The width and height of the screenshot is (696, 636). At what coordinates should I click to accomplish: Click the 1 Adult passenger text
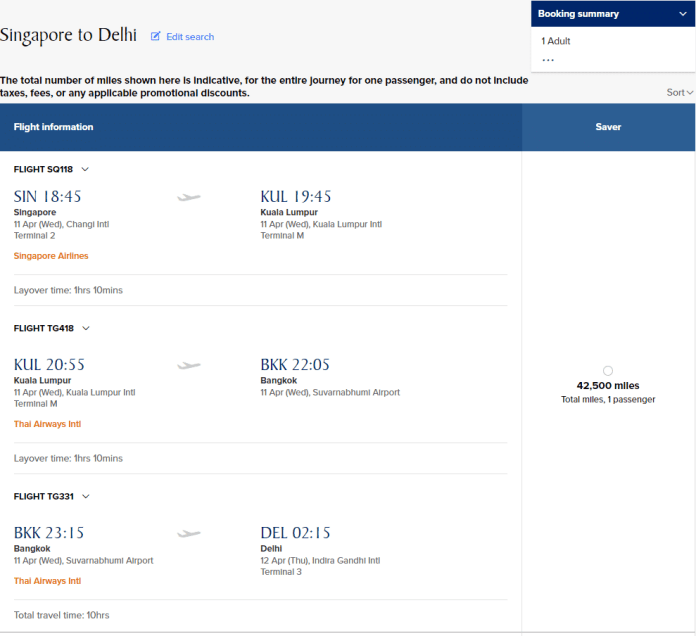556,41
